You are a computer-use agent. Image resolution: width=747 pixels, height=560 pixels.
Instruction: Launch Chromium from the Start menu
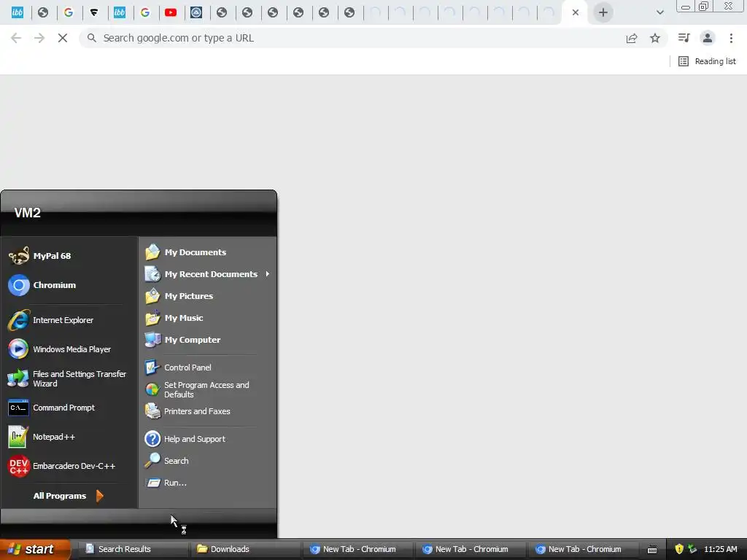tap(69, 285)
